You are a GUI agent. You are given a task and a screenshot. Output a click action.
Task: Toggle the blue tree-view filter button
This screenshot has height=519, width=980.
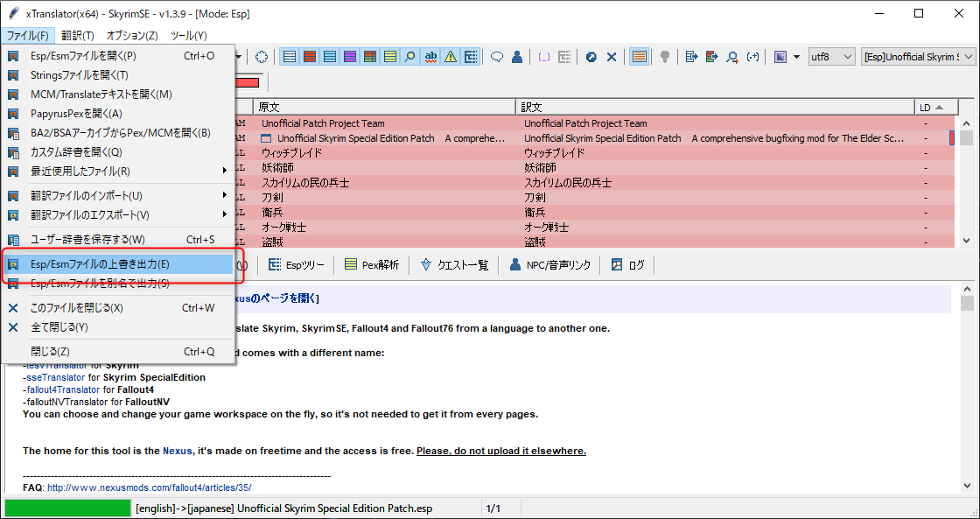pos(470,57)
